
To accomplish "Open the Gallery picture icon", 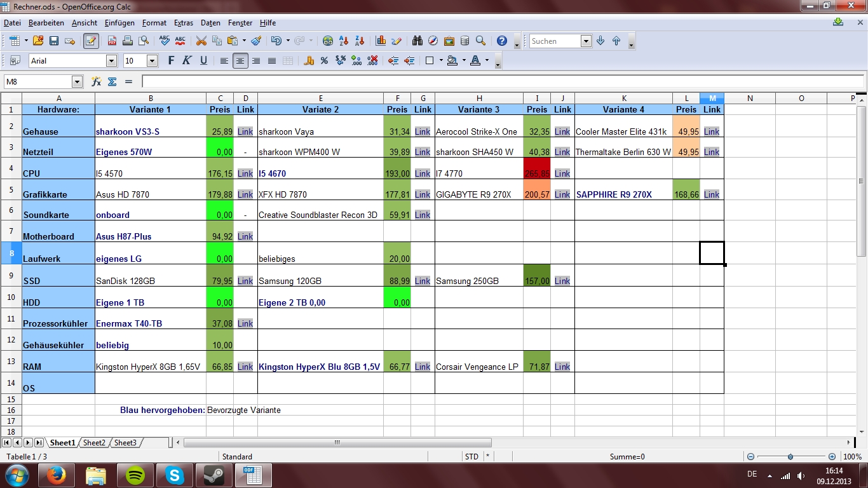I will (x=449, y=41).
